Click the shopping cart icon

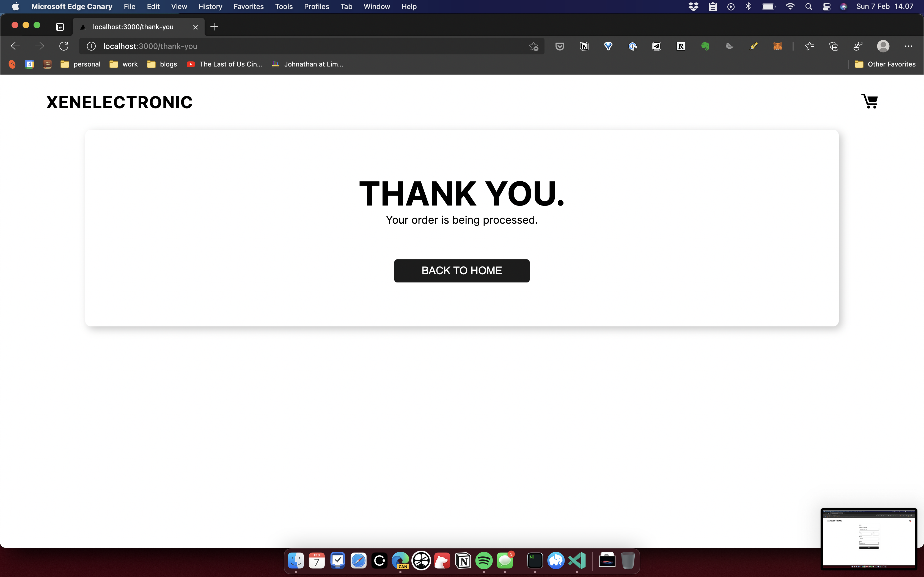(869, 101)
